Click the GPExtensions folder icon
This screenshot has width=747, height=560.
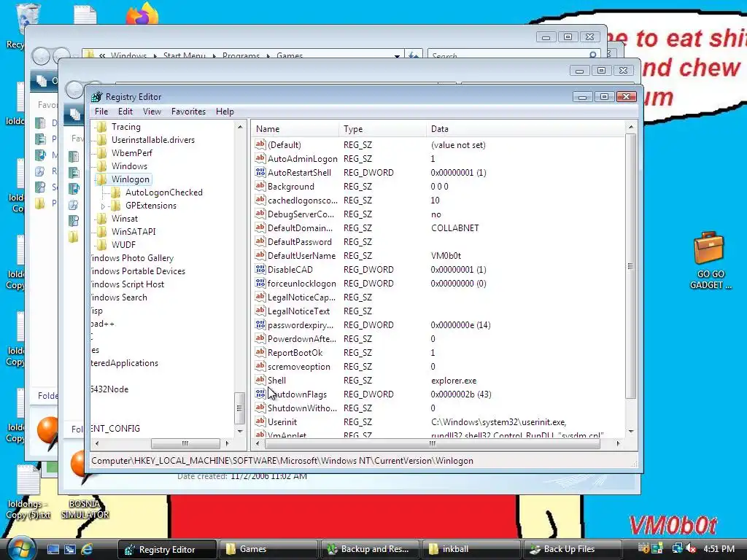115,205
